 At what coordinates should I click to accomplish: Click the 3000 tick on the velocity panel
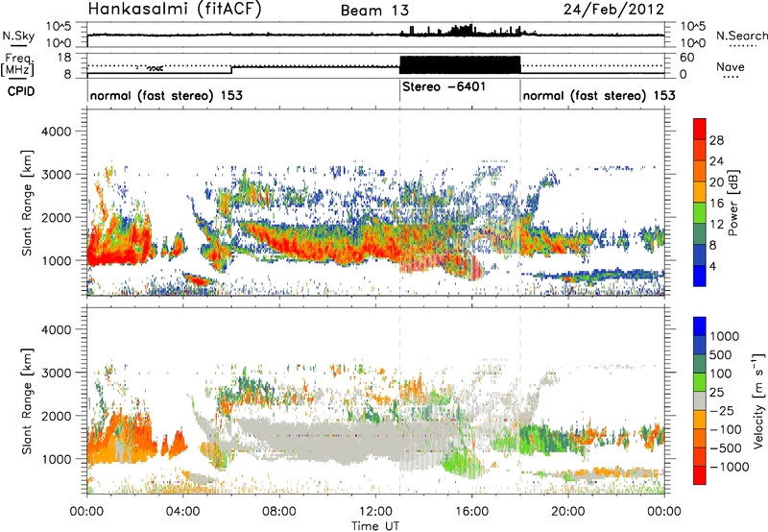pyautogui.click(x=56, y=373)
